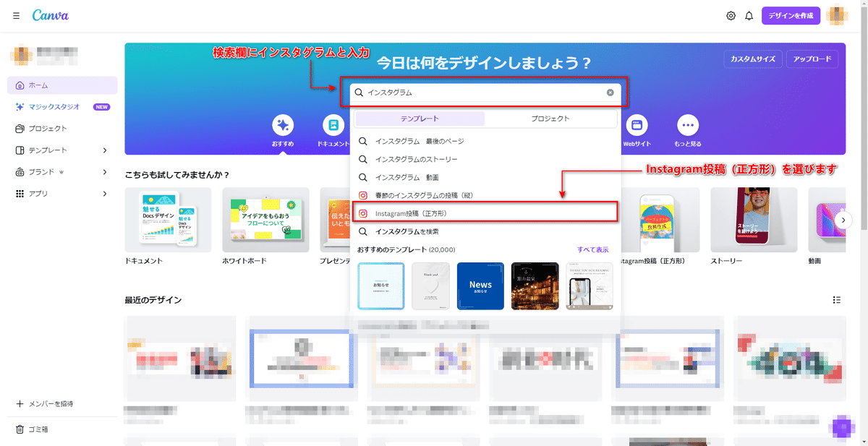Open マジックスタジオ in sidebar
868x446 pixels.
click(x=62, y=107)
